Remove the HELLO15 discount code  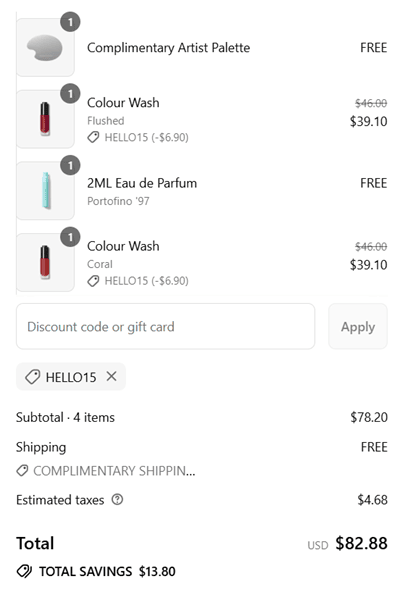(x=111, y=377)
